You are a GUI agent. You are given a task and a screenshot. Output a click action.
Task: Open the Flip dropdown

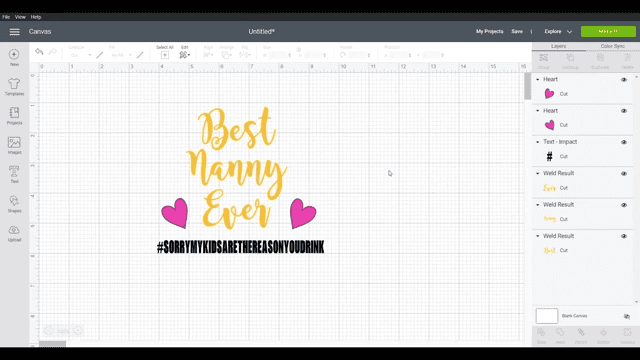[x=245, y=55]
